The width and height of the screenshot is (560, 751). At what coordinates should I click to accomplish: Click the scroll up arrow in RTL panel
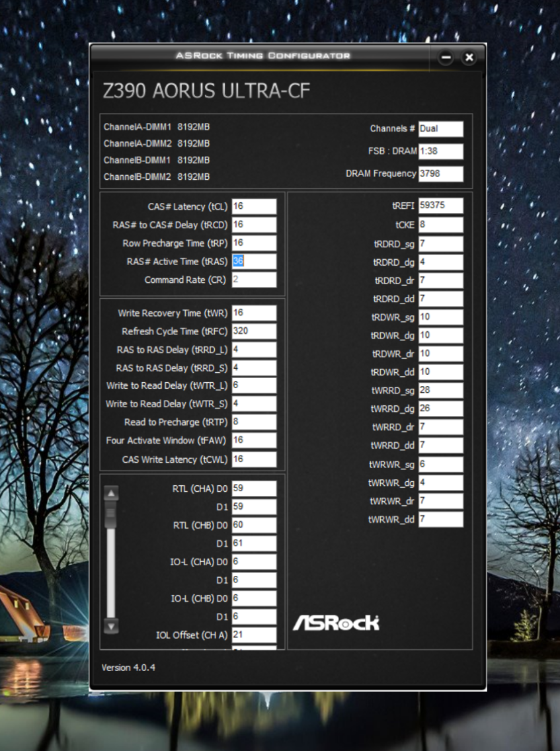tap(111, 493)
